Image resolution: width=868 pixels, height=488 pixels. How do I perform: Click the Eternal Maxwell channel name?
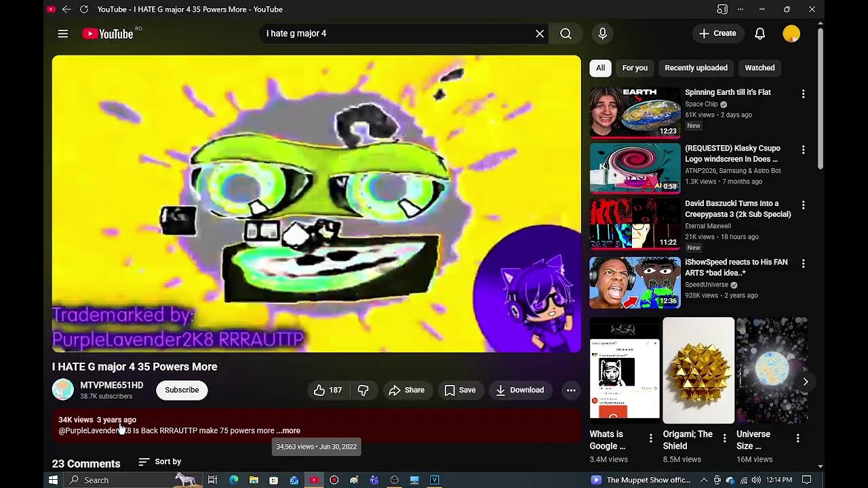708,226
